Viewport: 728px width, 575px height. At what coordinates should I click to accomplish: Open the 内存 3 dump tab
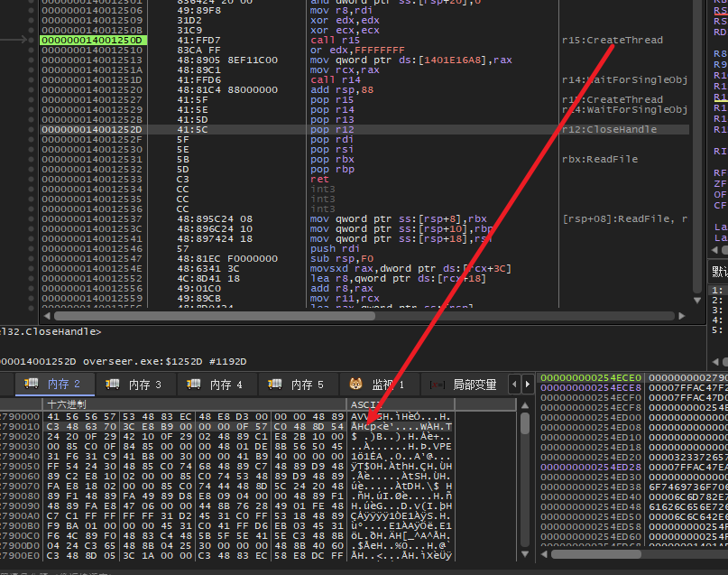coord(135,385)
